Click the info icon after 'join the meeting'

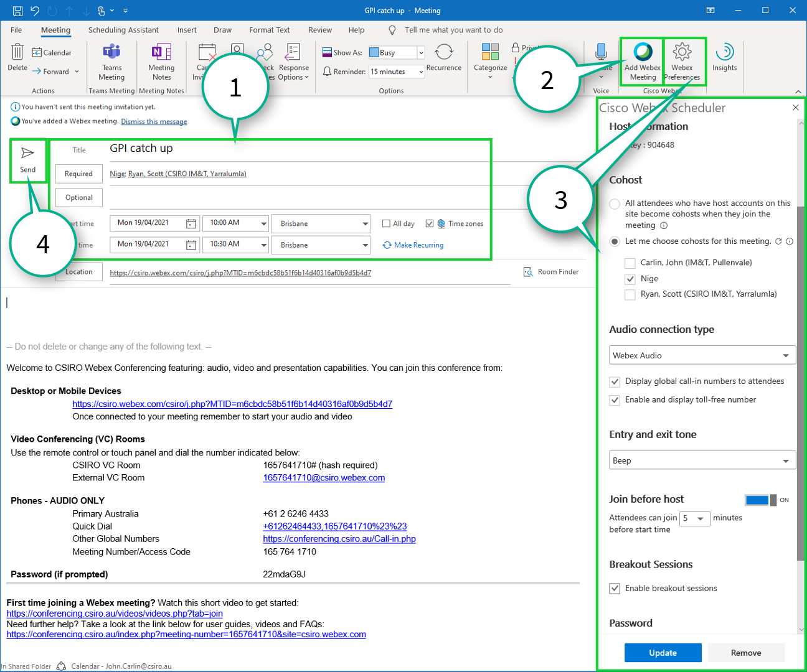coord(664,225)
